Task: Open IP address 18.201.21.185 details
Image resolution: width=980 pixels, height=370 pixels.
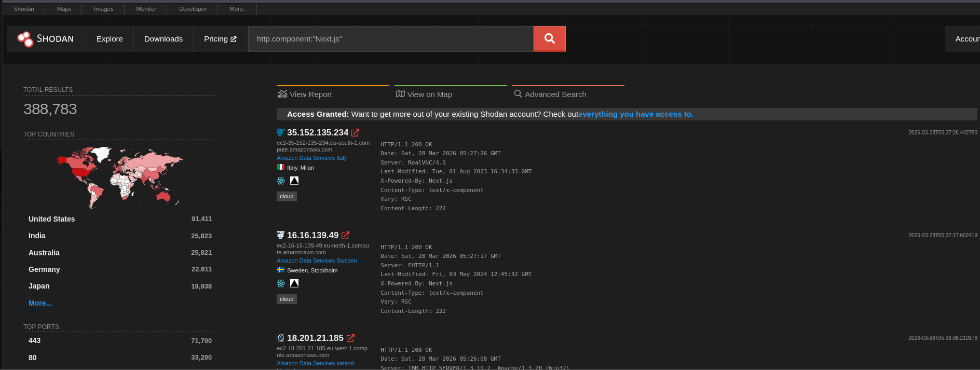Action: [x=315, y=338]
